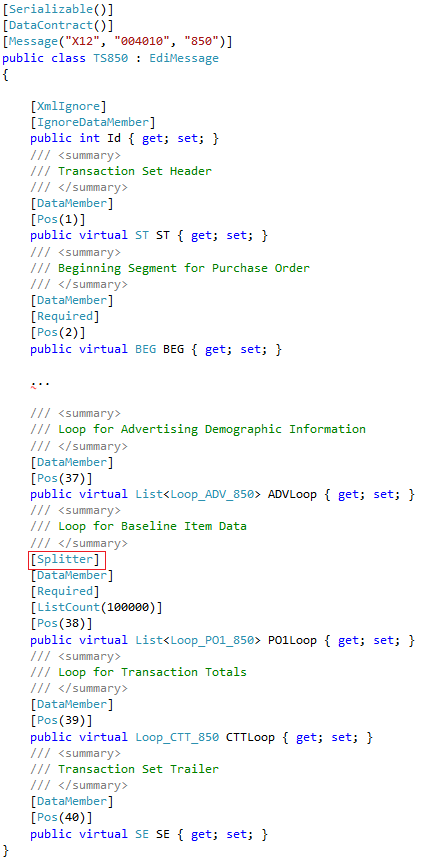
Task: Click the highlighted Splitter attribute
Action: [67, 561]
